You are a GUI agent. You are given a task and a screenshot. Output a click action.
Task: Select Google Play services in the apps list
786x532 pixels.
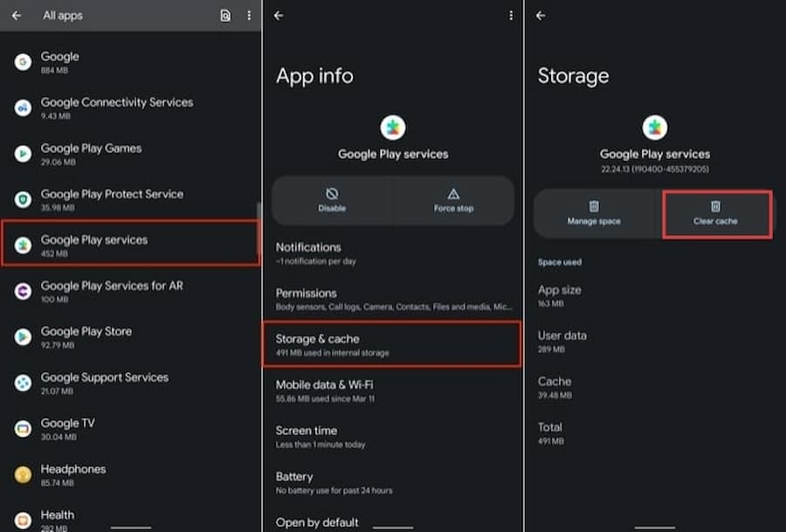[130, 243]
